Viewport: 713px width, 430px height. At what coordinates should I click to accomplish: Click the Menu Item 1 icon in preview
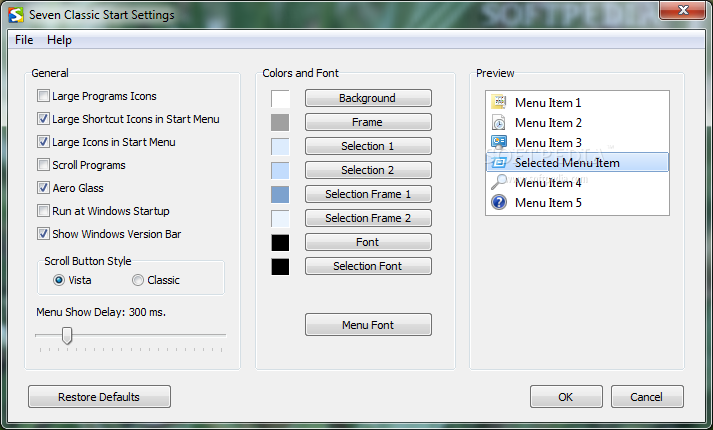[499, 102]
